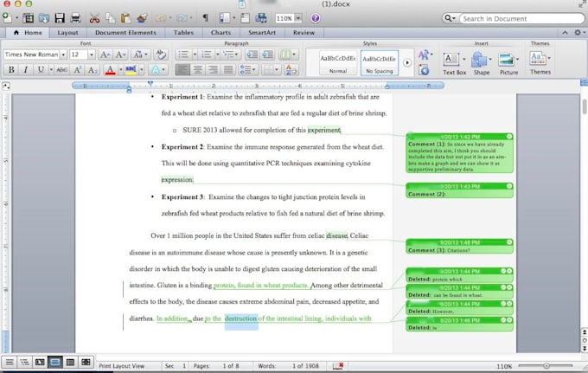Clear formatting from selected text

pyautogui.click(x=161, y=55)
